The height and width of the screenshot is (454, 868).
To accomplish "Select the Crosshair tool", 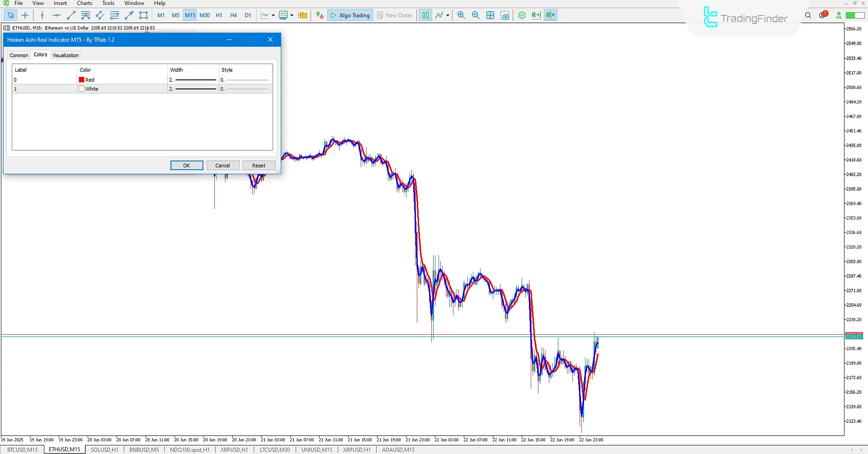I will coord(25,15).
